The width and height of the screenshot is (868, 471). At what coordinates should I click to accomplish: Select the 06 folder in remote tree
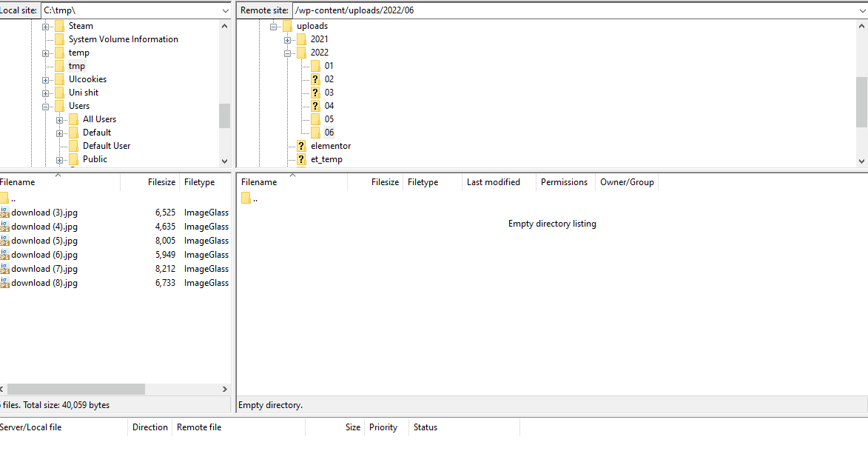click(329, 133)
